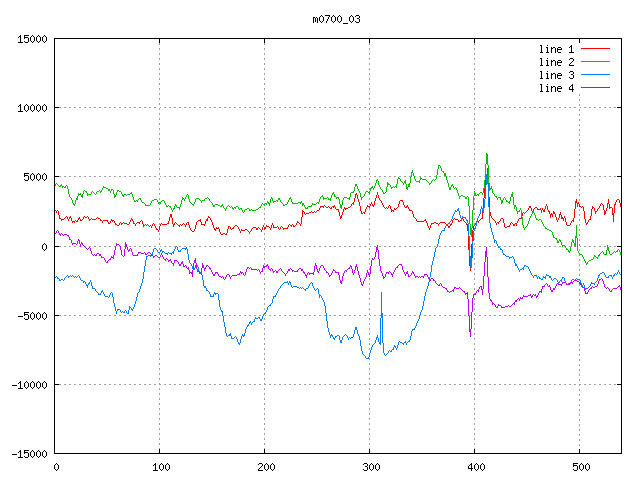Click the -15000 y-axis tick label
Screen dimensions: 640x480
(x=28, y=453)
